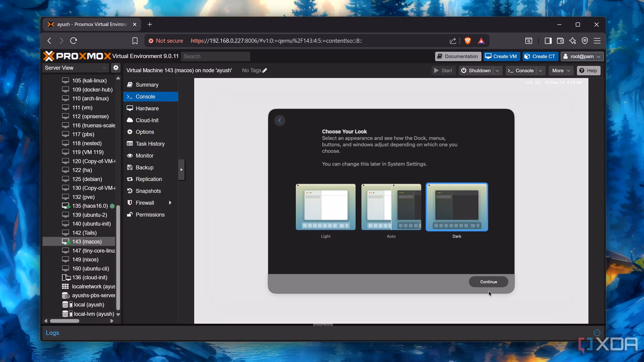Click the Continue button in macOS setup
This screenshot has width=644, height=362.
point(488,282)
